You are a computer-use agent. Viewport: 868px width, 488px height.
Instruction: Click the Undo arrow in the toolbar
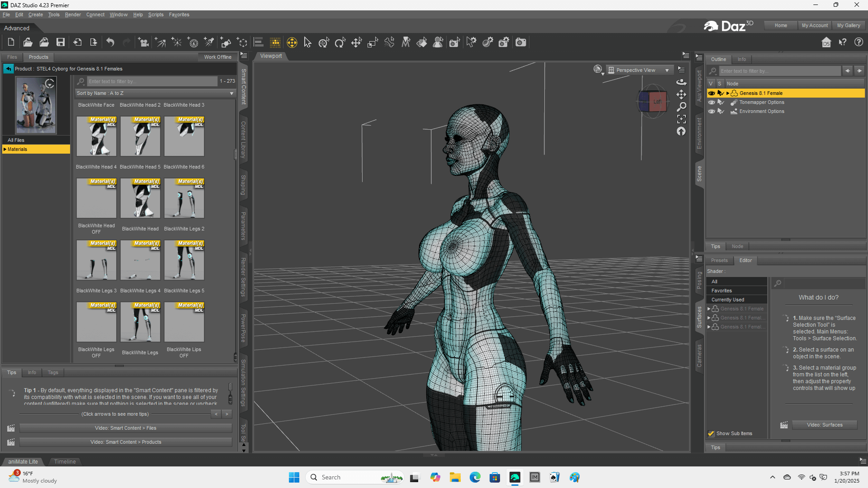(x=110, y=42)
